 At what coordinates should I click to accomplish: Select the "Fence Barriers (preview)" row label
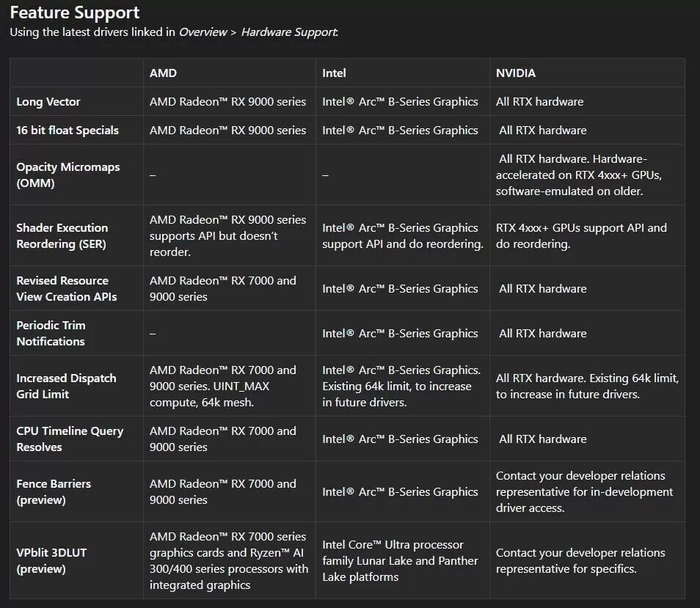pyautogui.click(x=54, y=491)
